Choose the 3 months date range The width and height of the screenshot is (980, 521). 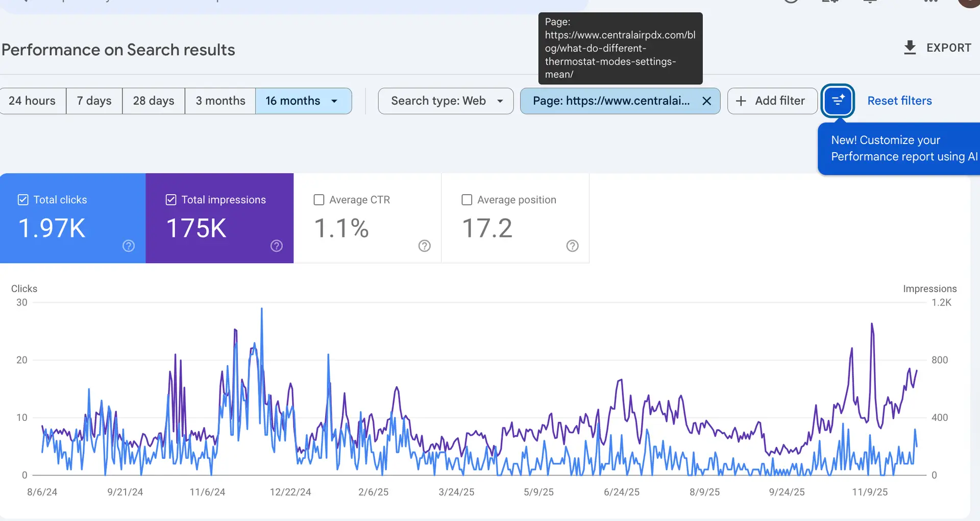tap(220, 101)
